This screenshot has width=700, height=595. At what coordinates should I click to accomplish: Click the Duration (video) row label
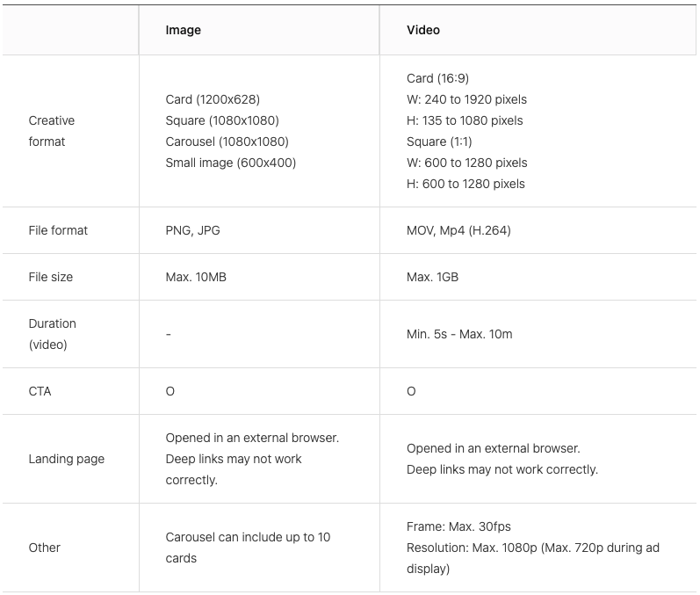click(x=52, y=334)
